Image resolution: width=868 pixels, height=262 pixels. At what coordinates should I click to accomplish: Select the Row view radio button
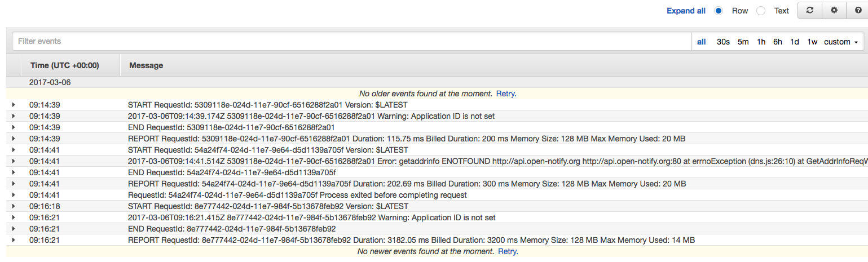click(719, 11)
